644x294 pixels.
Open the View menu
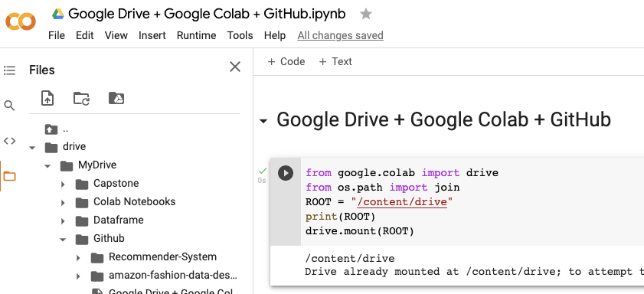(x=116, y=36)
